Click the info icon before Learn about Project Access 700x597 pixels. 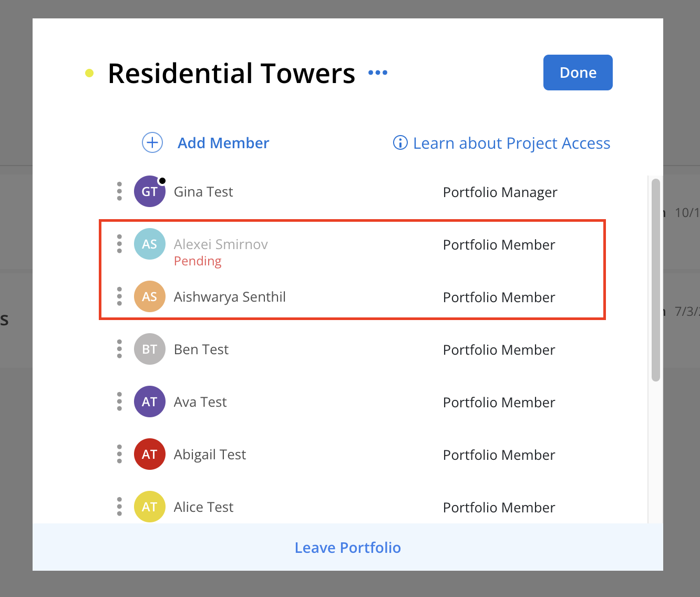[x=400, y=142]
